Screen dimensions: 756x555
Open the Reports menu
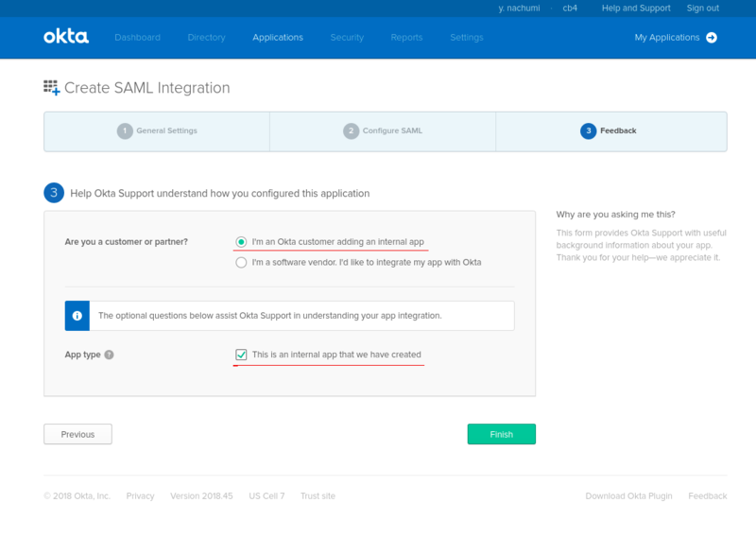pos(407,38)
